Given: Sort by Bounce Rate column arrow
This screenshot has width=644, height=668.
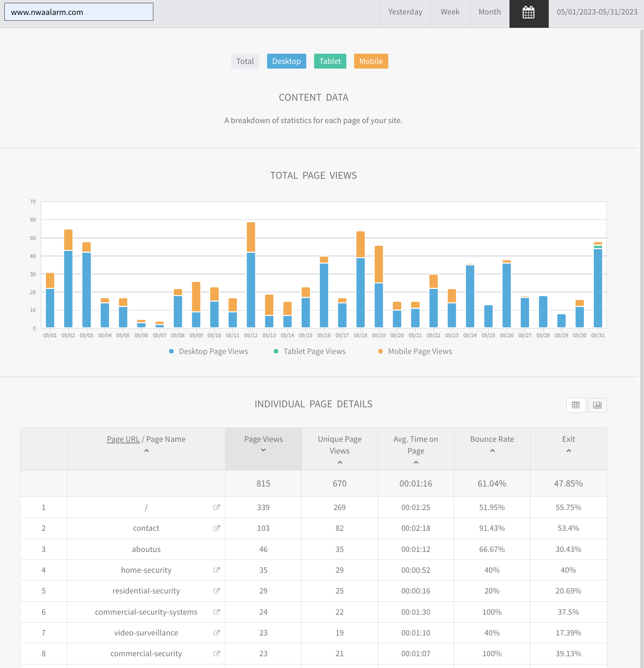Looking at the screenshot, I should pos(492,451).
